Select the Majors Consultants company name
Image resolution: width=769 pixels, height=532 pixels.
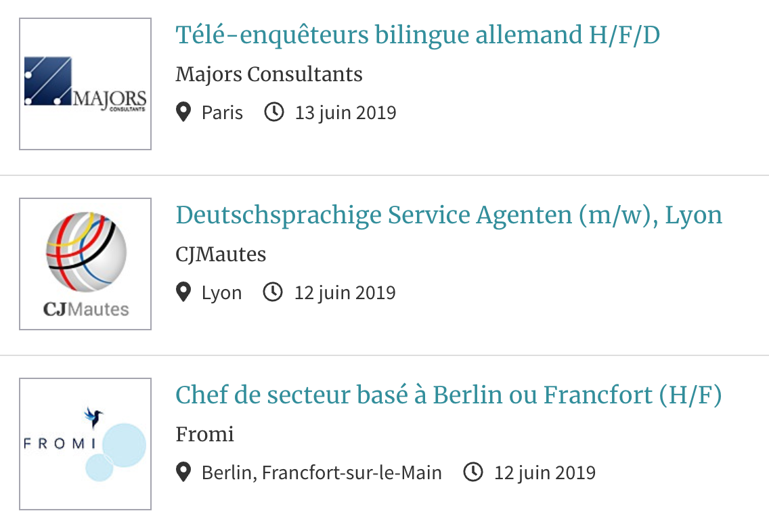point(269,74)
